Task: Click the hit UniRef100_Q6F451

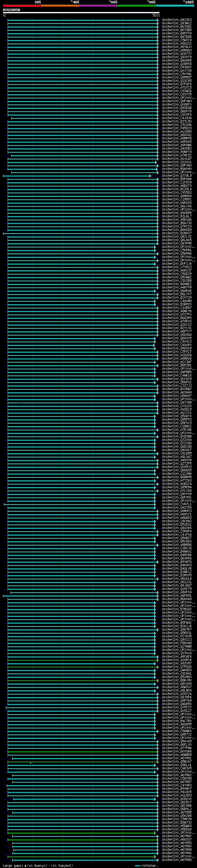Action: point(177,498)
